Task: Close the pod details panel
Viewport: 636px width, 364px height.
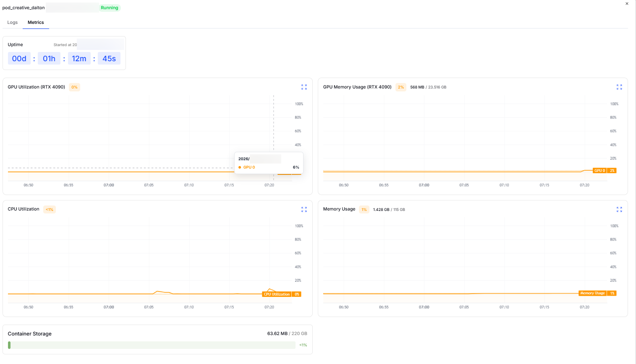Action: 627,4
